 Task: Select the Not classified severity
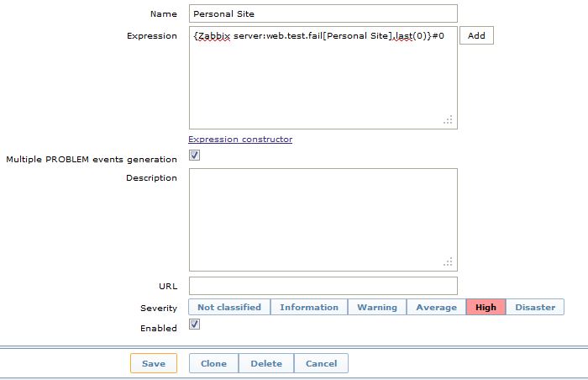(228, 308)
